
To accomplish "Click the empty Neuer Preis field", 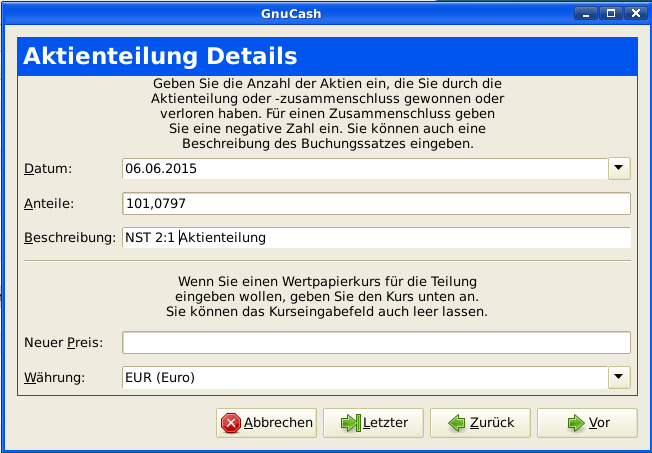I will pos(376,343).
